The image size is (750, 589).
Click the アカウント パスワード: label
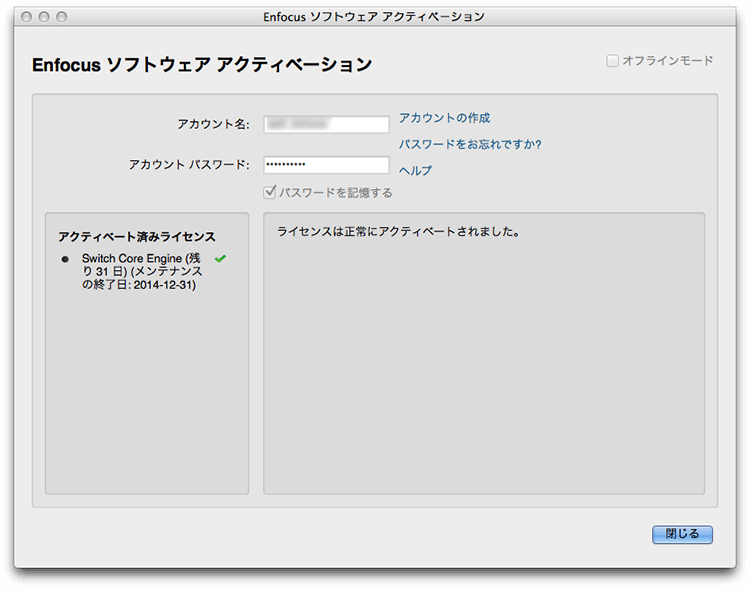[189, 165]
